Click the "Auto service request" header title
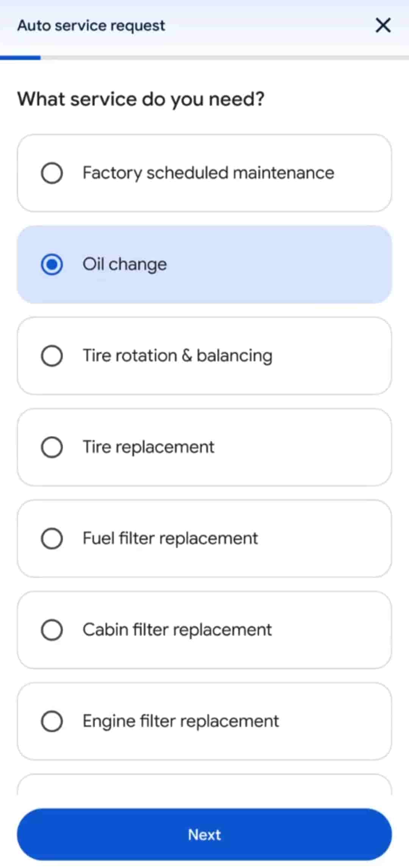 [x=91, y=25]
